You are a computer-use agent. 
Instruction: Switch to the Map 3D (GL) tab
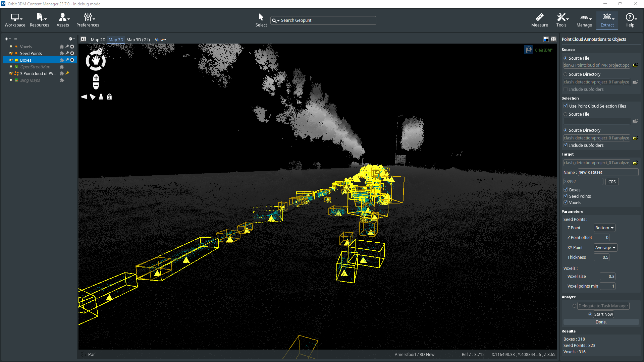pos(138,40)
